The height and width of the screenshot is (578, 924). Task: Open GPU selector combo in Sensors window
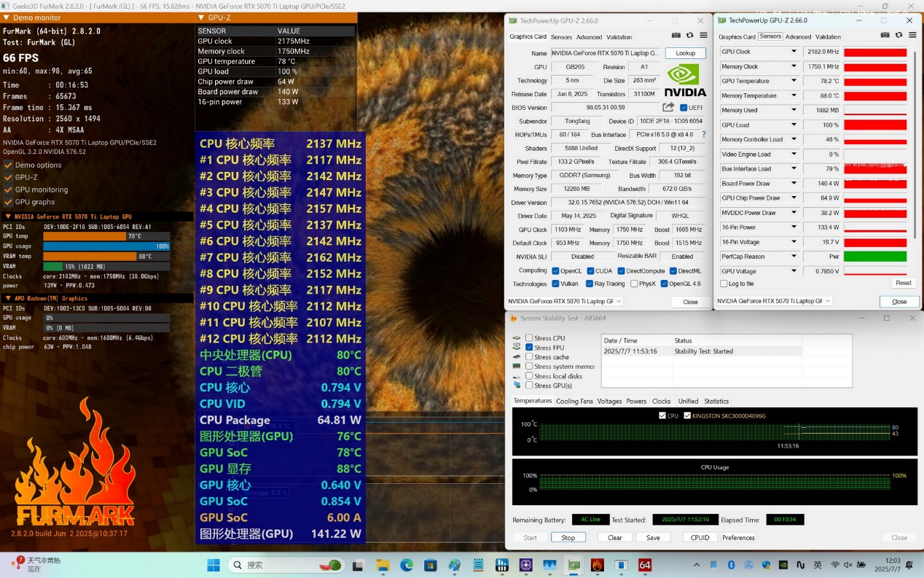click(x=774, y=301)
